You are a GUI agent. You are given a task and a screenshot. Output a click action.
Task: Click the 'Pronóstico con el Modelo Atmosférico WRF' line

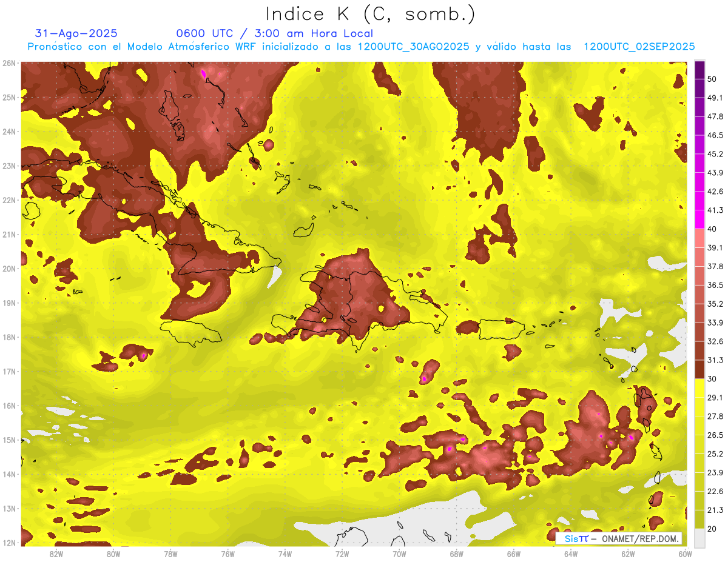pyautogui.click(x=361, y=47)
